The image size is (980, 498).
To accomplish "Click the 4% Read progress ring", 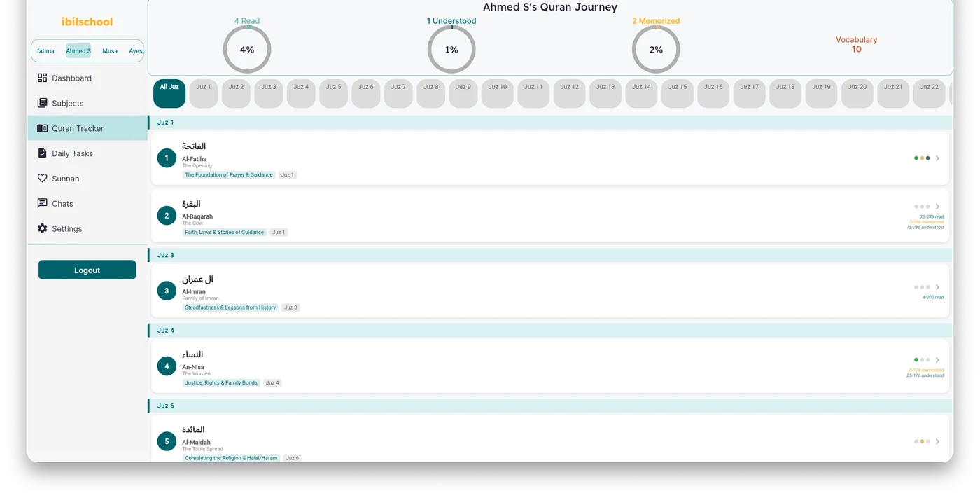I will point(247,50).
